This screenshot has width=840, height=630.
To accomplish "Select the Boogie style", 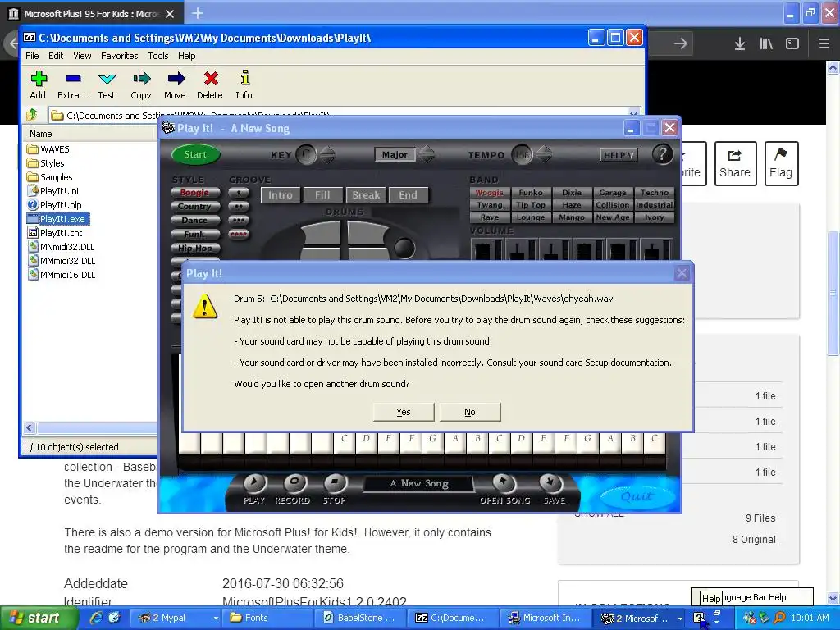I will point(195,192).
